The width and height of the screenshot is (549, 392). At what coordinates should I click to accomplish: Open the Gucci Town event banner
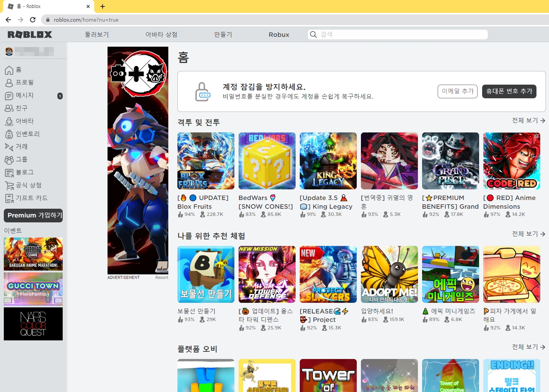pos(33,289)
